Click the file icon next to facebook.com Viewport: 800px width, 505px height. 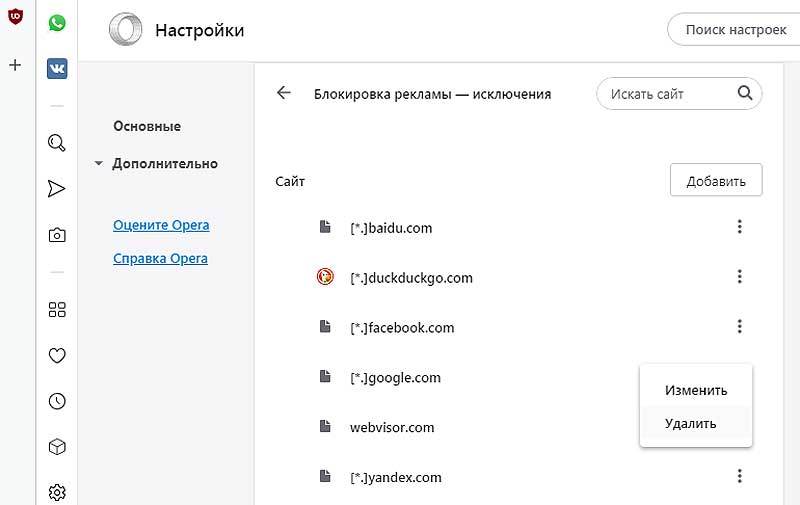click(325, 326)
